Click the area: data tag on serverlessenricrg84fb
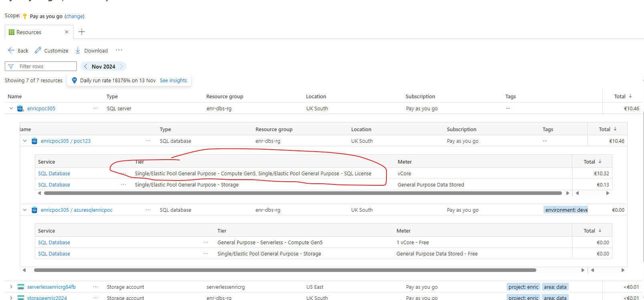 [x=555, y=287]
